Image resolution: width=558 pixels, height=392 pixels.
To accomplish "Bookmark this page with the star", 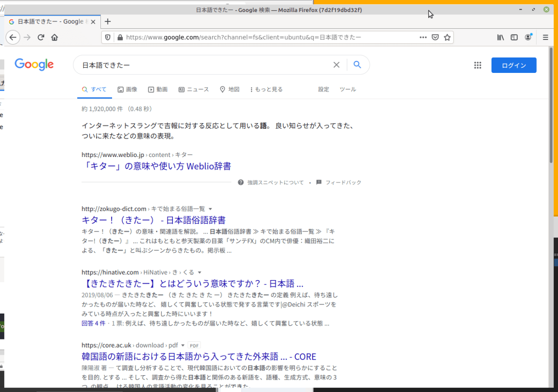I will coord(447,38).
